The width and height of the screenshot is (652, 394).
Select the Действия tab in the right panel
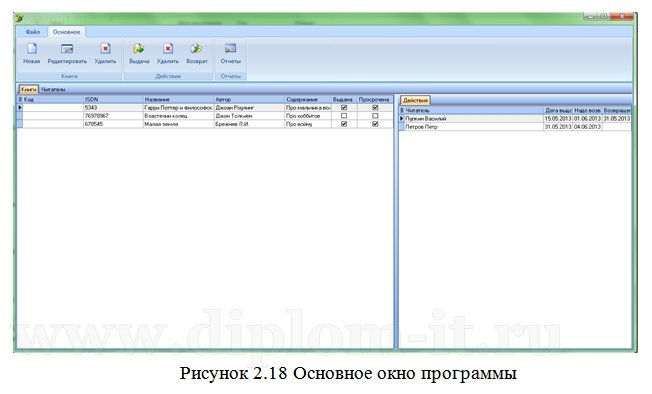click(415, 100)
